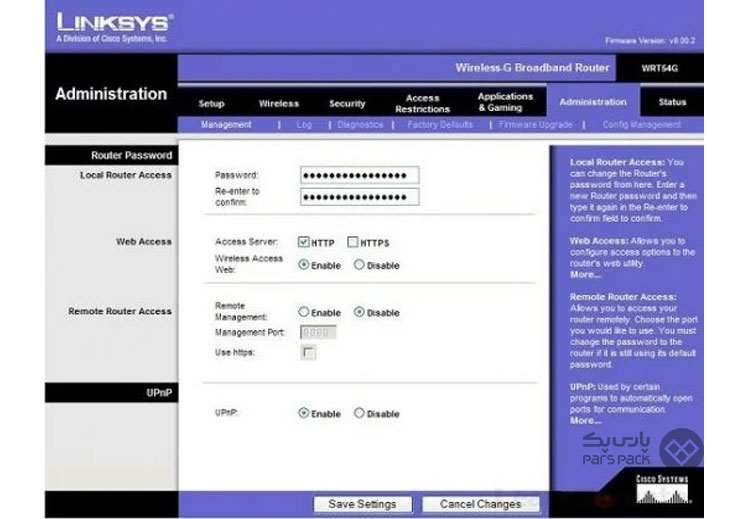Click the Local Router Access label
Viewport: 750px width, 519px height.
[x=126, y=175]
